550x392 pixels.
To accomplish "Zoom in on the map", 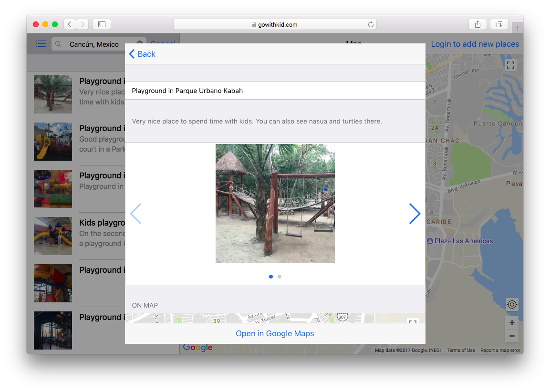I will [512, 323].
